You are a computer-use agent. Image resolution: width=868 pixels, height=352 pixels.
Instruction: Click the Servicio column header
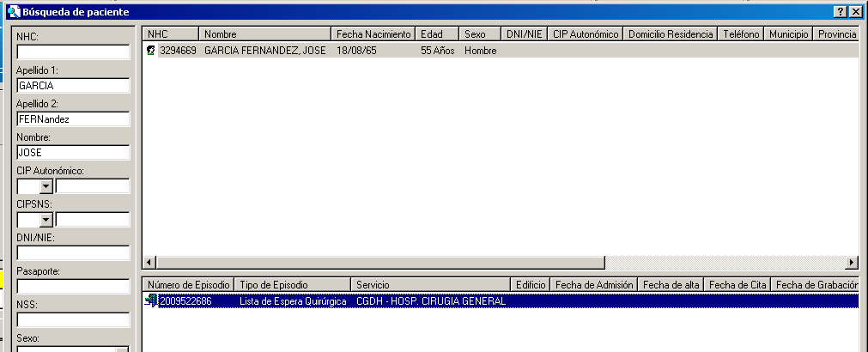coord(430,284)
